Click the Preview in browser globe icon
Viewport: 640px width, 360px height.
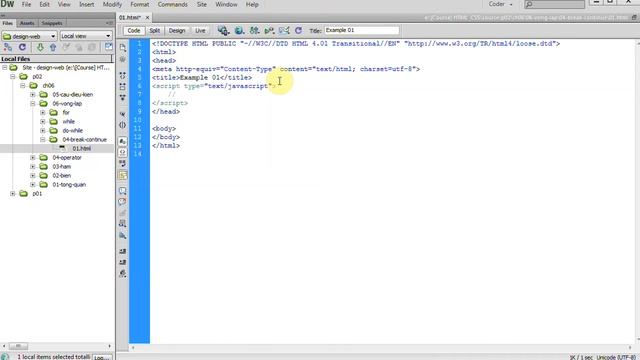(x=239, y=31)
